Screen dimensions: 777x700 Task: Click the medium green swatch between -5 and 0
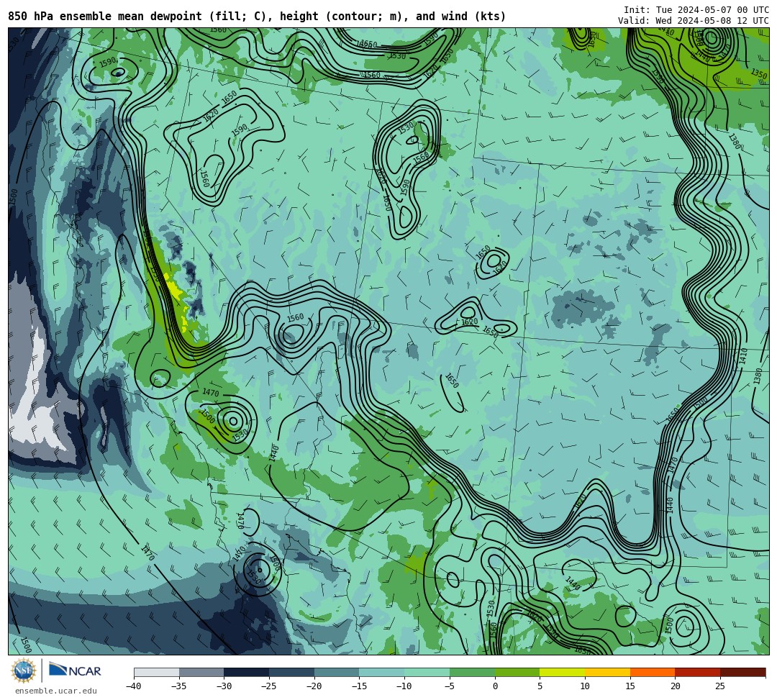click(x=472, y=672)
